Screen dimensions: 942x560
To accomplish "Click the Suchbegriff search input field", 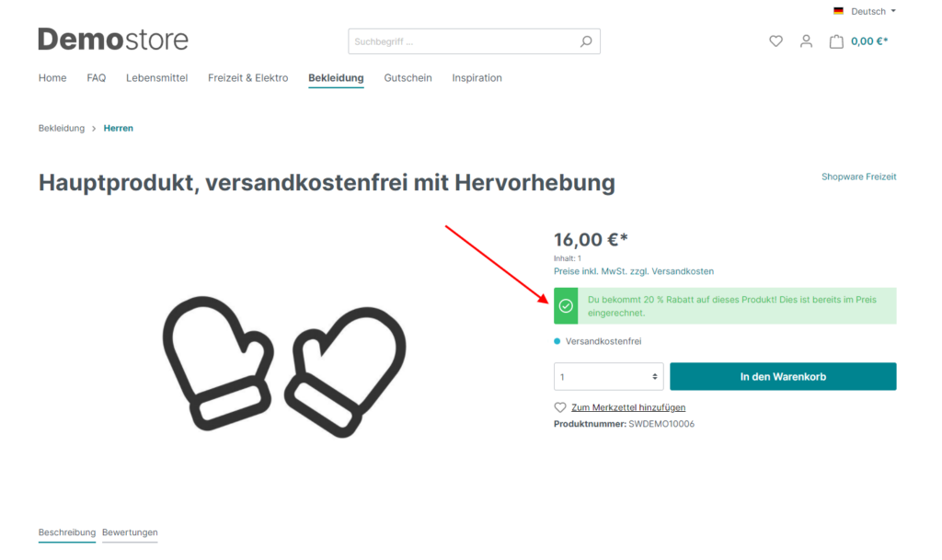I will 465,41.
